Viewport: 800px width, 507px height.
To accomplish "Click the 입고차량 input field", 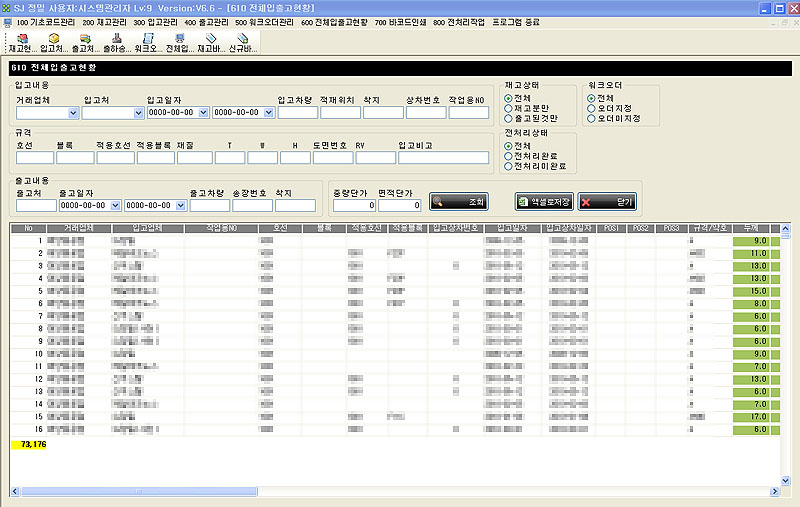I will pyautogui.click(x=297, y=113).
